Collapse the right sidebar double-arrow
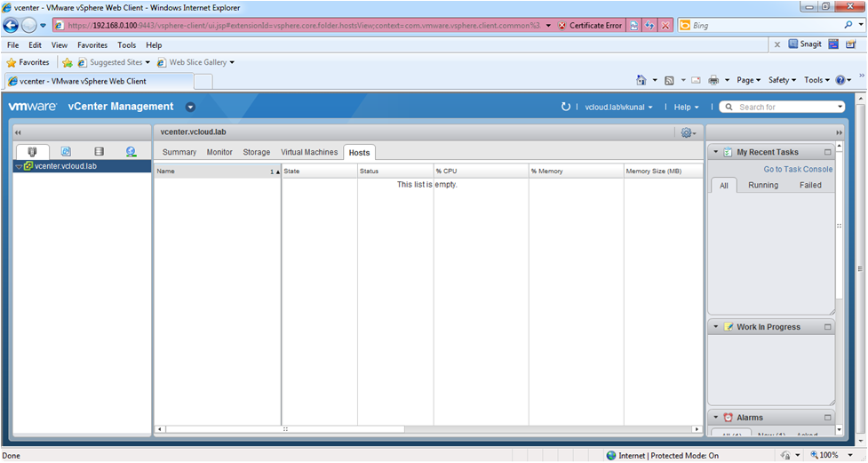Screen dimensions: 868x463 (x=840, y=132)
